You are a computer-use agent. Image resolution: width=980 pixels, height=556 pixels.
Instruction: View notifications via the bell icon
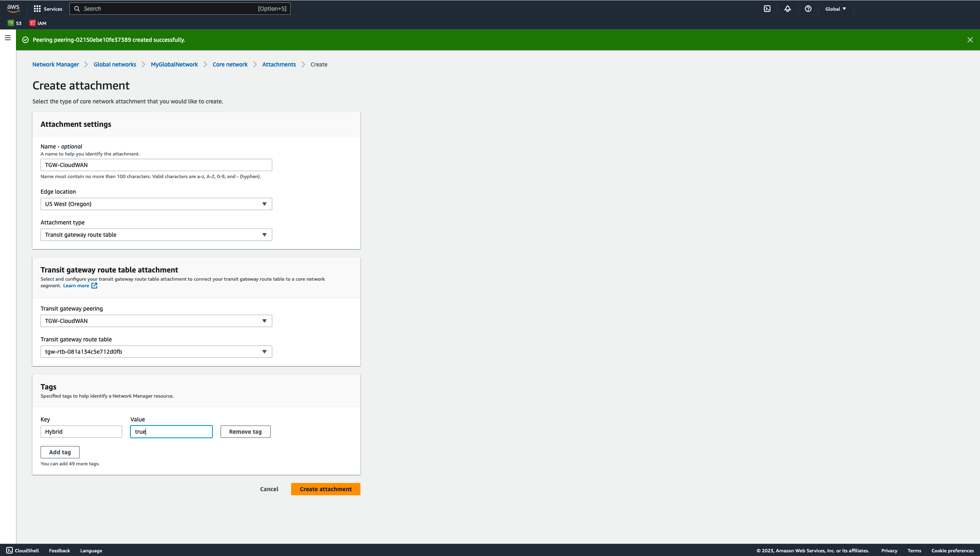(x=787, y=8)
